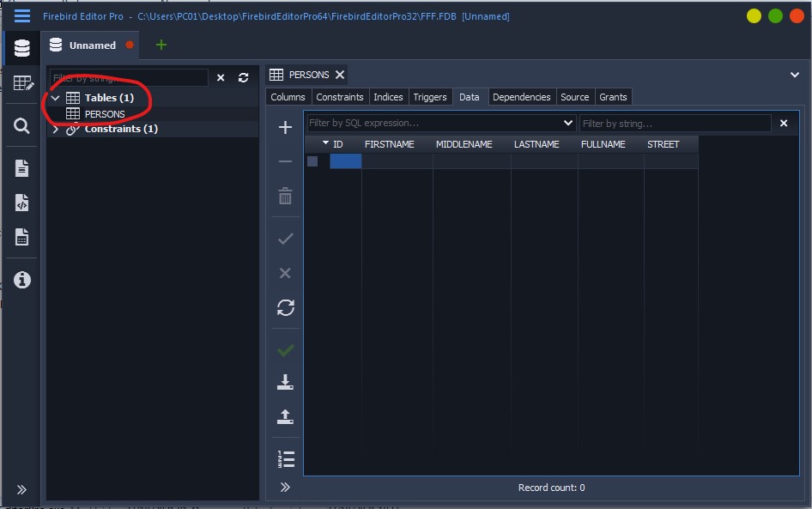Expand the Constraints (1) node
812x509 pixels.
click(56, 129)
